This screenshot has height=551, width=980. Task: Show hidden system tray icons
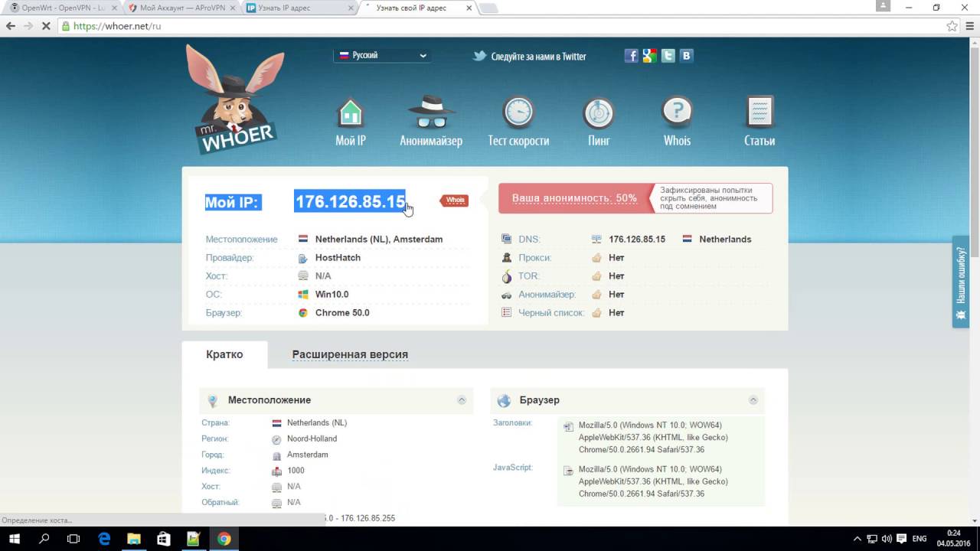pos(857,539)
